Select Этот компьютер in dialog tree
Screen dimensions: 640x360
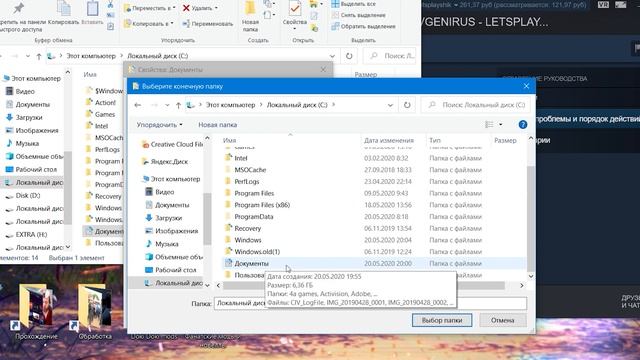(171, 179)
